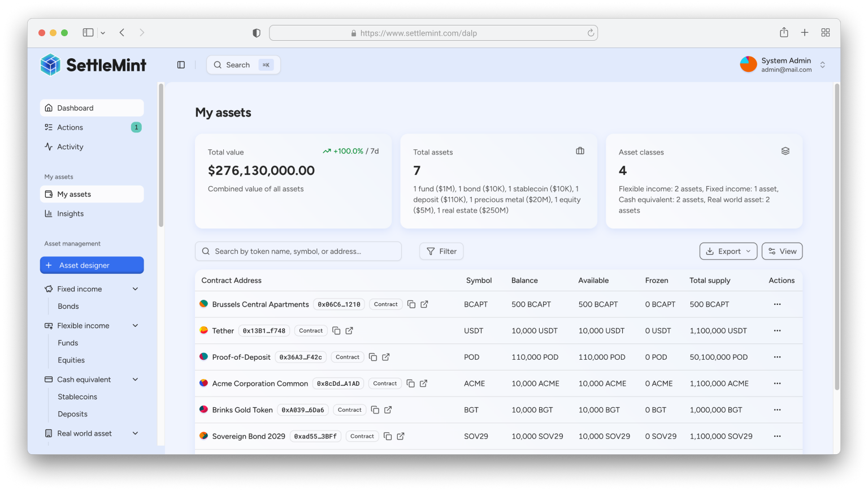Open actions menu for Acme Corporation Common
868x491 pixels.
777,384
